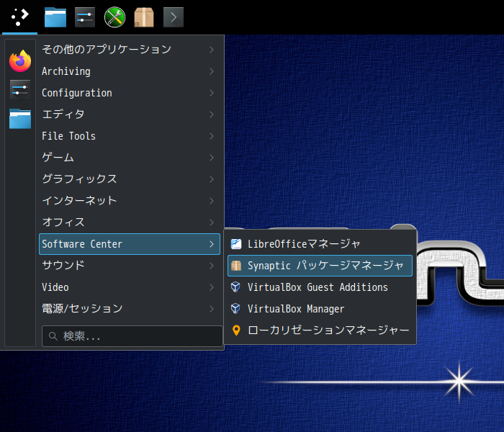The image size is (504, 432).
Task: Expand the 電源/セッション submenu arrow
Action: [212, 309]
